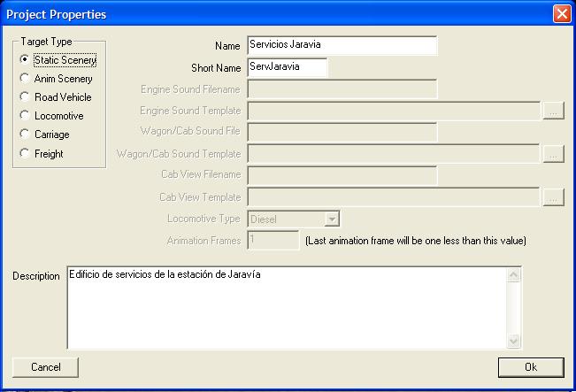The width and height of the screenshot is (576, 392).
Task: Browse for Engine Sound Template
Action: pyautogui.click(x=553, y=111)
